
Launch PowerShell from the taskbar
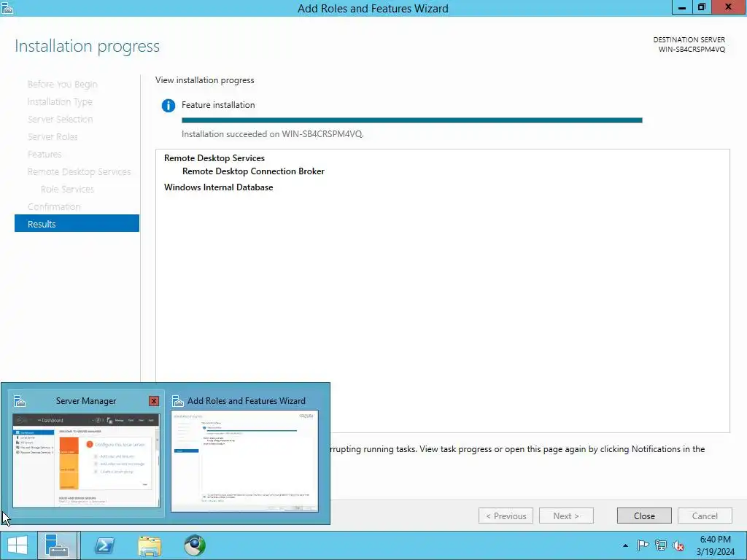point(104,545)
